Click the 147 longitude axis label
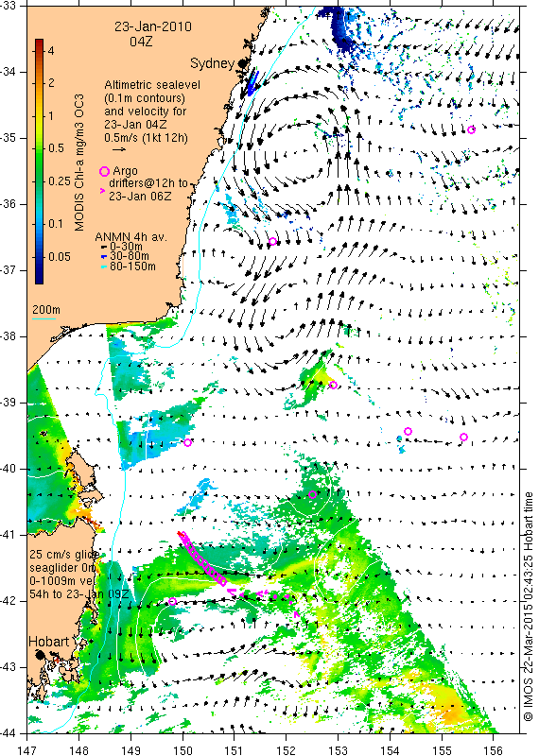The image size is (539, 756). (26, 750)
